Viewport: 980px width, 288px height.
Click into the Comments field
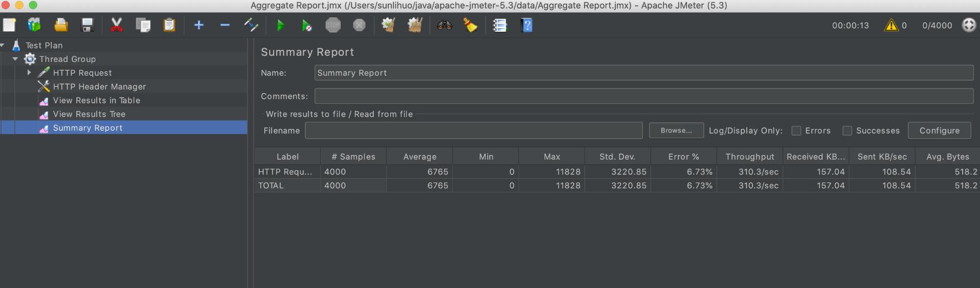[x=644, y=96]
